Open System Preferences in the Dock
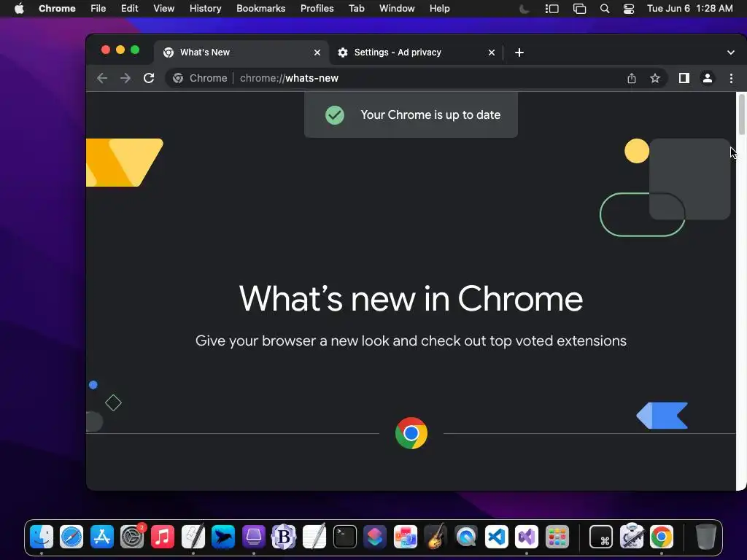The height and width of the screenshot is (560, 747). tap(132, 537)
